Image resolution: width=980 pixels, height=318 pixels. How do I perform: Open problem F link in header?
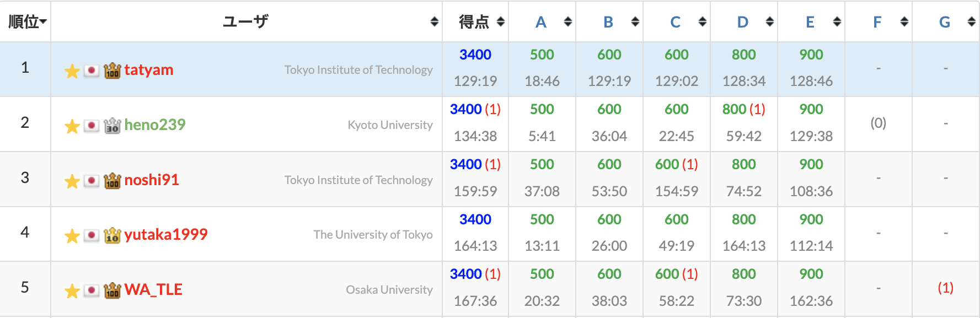coord(877,22)
